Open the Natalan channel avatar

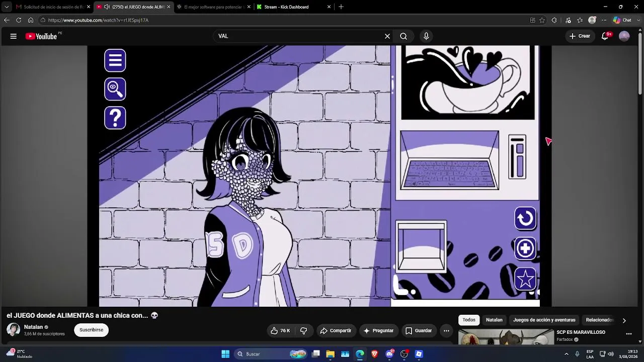14,330
